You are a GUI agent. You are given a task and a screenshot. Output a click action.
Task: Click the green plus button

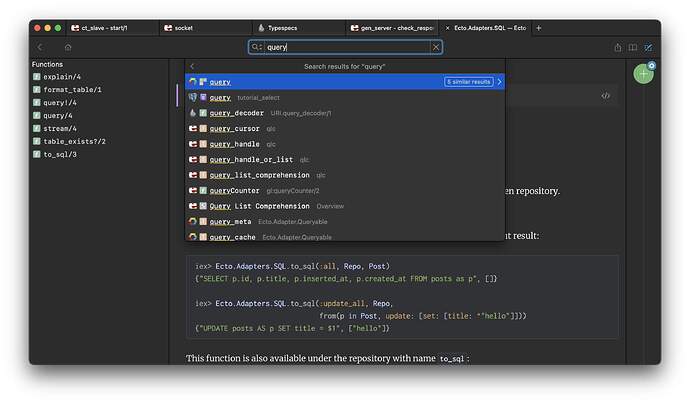pyautogui.click(x=643, y=74)
